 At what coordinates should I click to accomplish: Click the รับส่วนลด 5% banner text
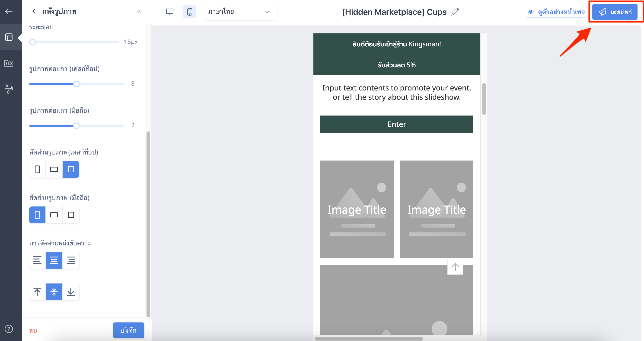pos(397,65)
